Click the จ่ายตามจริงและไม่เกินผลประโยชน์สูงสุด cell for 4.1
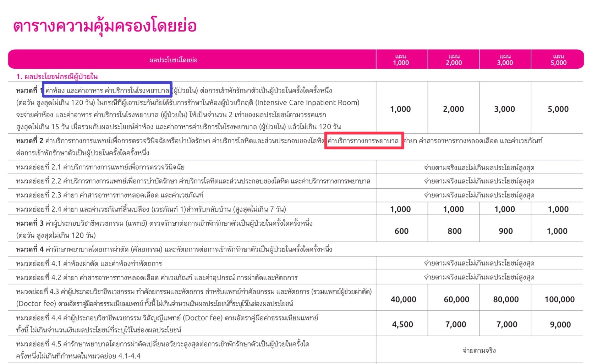Screen dimensions: 592x364 (479, 263)
